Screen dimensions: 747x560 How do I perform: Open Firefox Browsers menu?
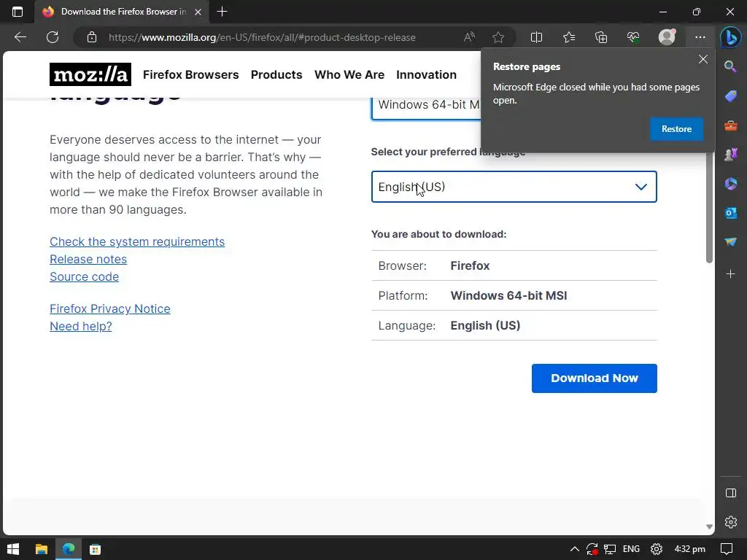190,75
